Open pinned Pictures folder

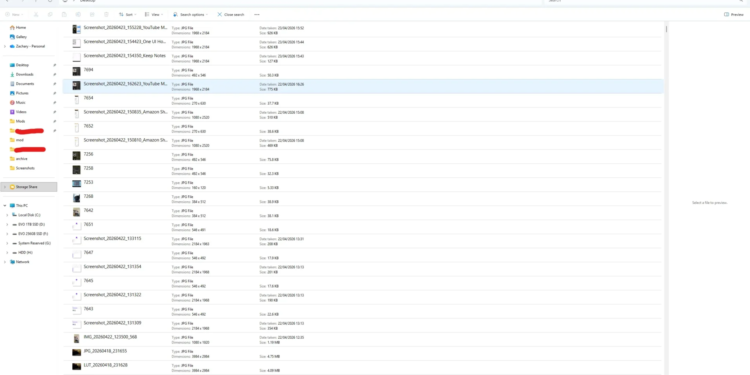coord(20,93)
